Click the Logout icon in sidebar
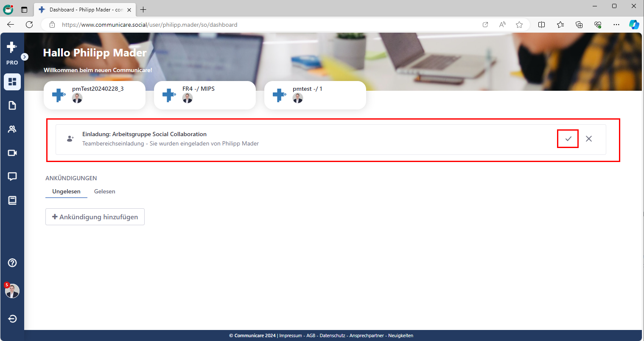The image size is (644, 341). tap(12, 319)
